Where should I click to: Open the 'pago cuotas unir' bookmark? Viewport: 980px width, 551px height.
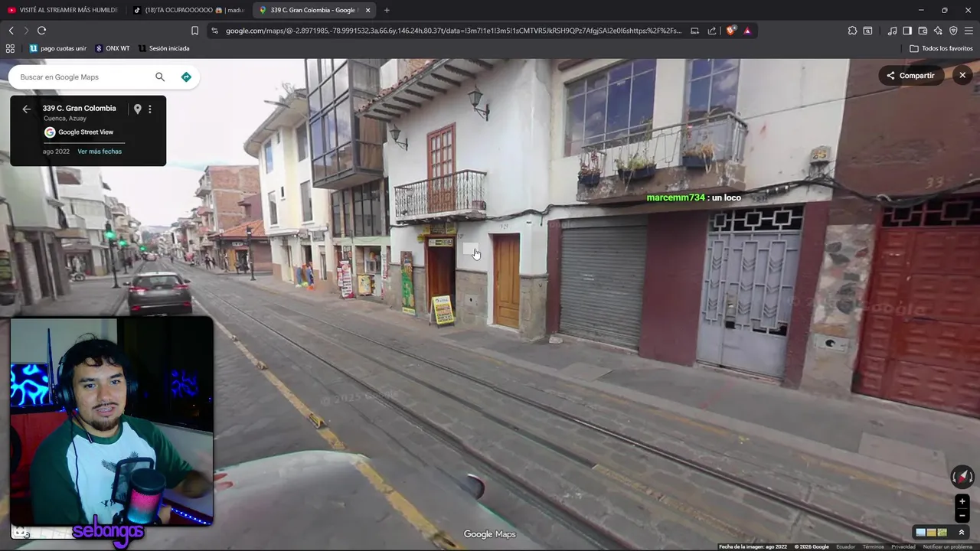tap(58, 48)
